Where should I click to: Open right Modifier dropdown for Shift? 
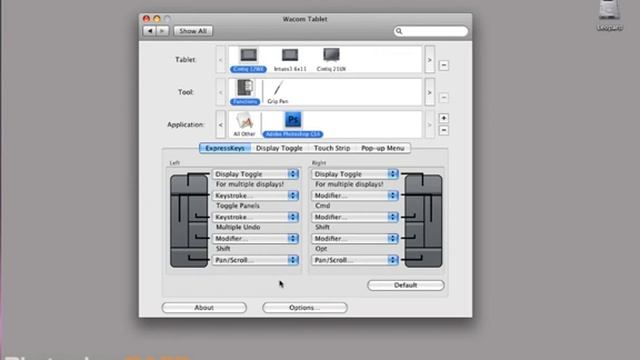pos(355,217)
